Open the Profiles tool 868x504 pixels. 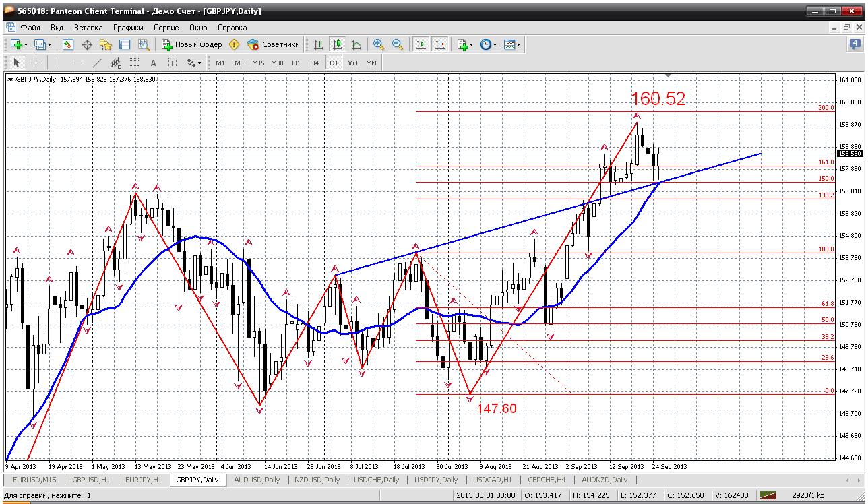pos(39,44)
